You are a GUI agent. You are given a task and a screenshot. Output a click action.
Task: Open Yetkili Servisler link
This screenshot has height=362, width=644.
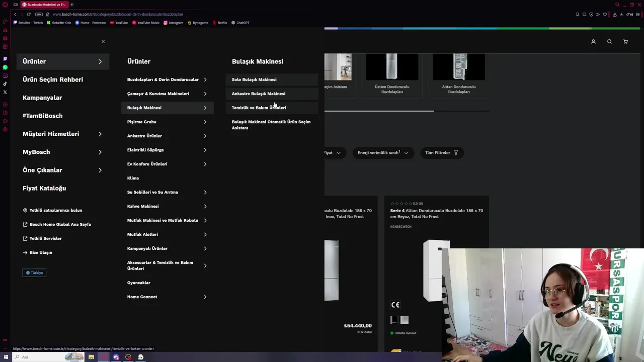coord(42,238)
